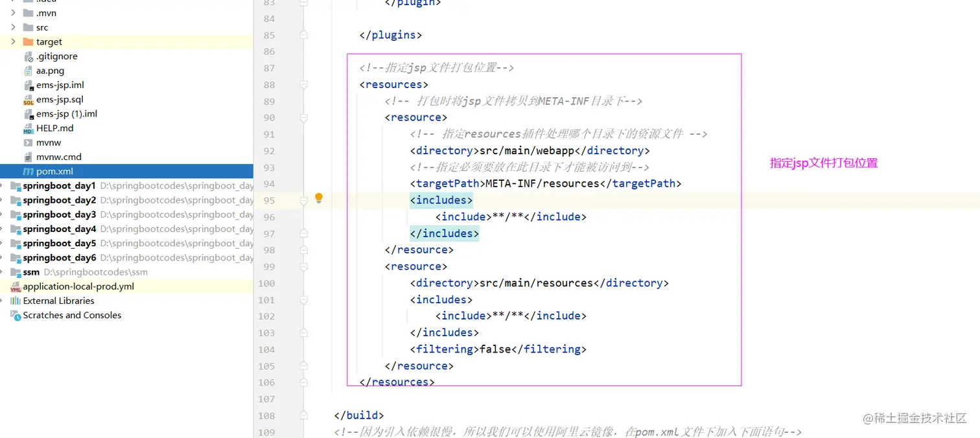Click the src/main/resources directory line
The height and width of the screenshot is (438, 980).
[x=539, y=283]
